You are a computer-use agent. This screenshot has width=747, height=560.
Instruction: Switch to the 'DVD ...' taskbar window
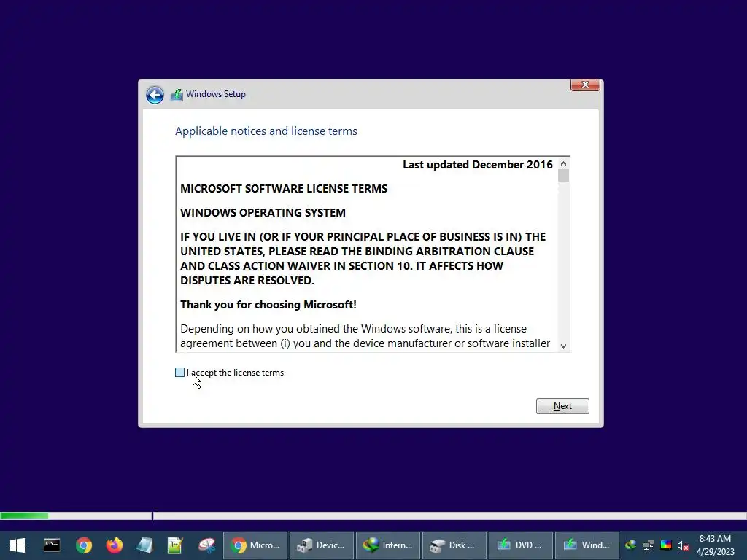[x=521, y=545]
